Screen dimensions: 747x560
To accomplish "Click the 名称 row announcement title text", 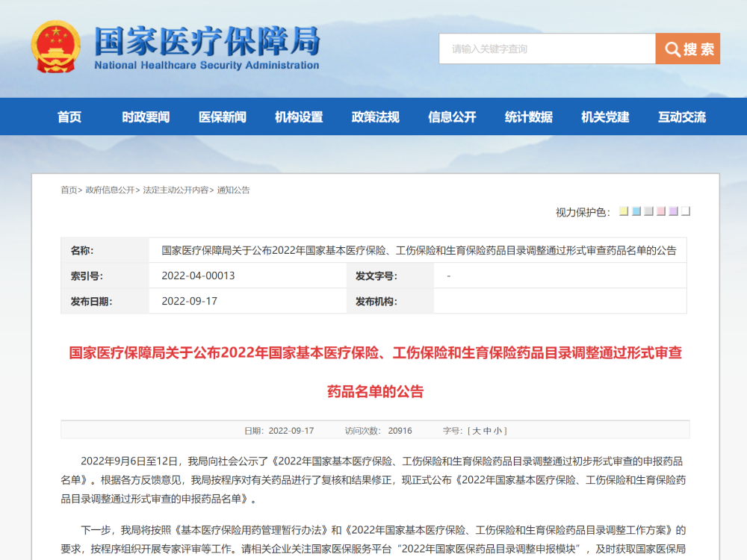I will click(x=419, y=250).
